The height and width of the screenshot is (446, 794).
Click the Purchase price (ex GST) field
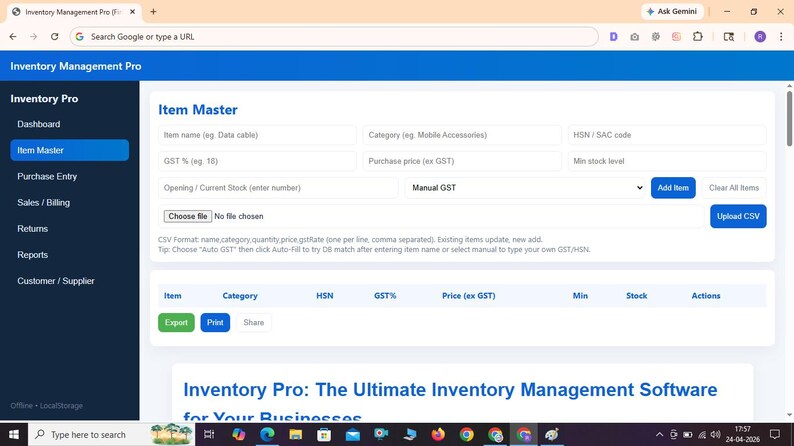462,161
